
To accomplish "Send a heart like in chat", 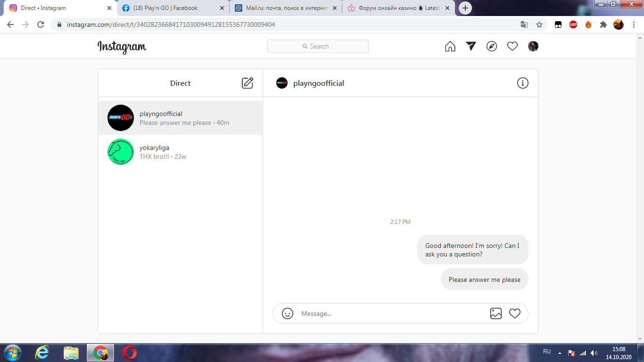I will pos(515,313).
